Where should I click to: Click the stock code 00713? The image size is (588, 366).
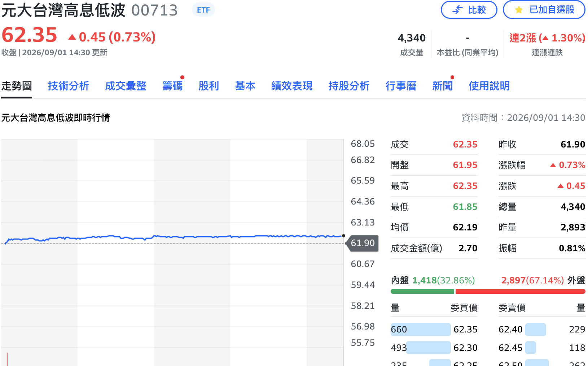pos(154,10)
